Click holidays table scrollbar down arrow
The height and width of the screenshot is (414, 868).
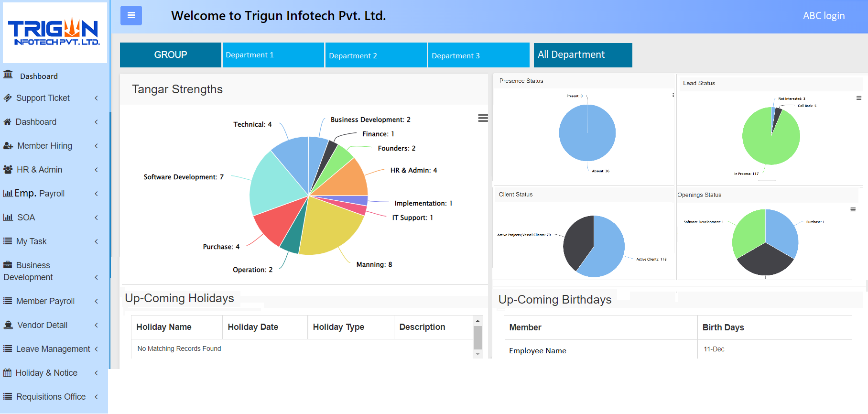click(477, 354)
